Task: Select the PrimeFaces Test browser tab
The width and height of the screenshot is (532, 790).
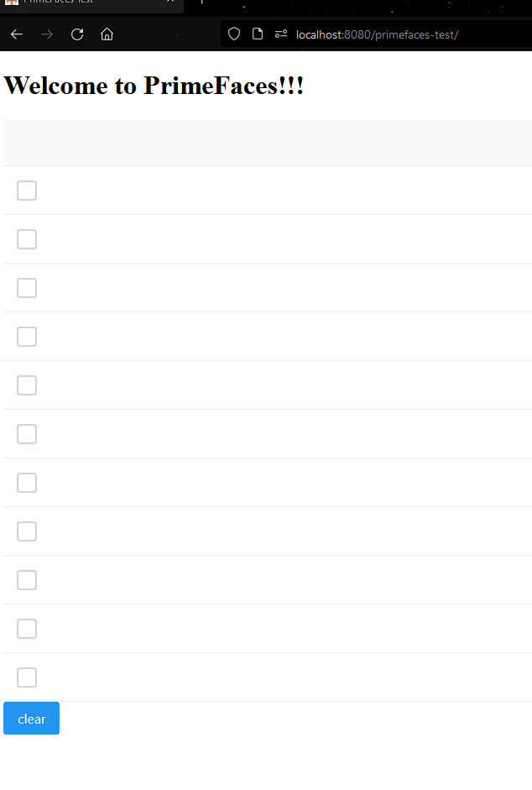Action: pyautogui.click(x=84, y=3)
